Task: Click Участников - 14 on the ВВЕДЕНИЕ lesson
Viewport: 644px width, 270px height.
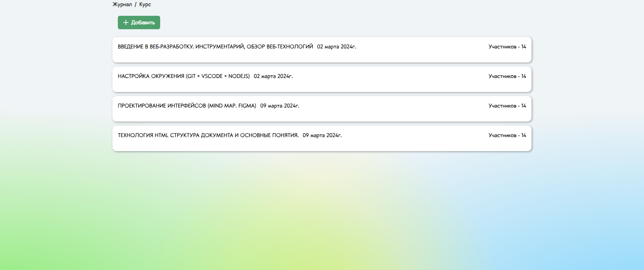Action: [x=507, y=47]
